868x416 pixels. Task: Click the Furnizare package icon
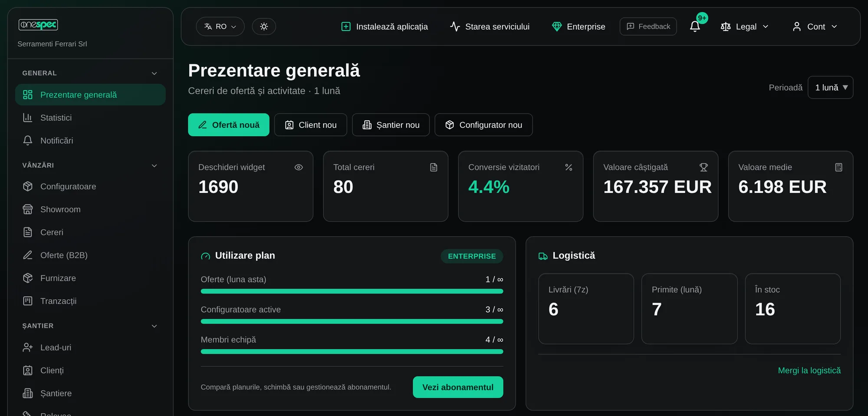point(28,278)
